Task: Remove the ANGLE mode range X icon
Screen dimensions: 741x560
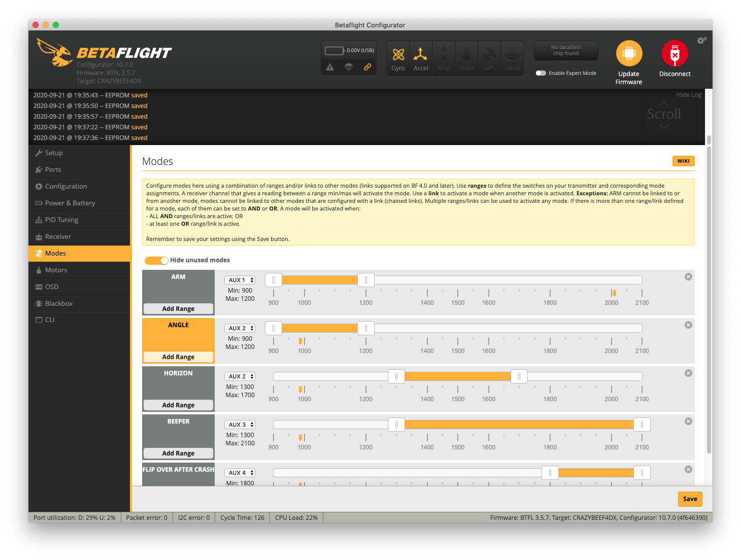Action: [x=688, y=325]
